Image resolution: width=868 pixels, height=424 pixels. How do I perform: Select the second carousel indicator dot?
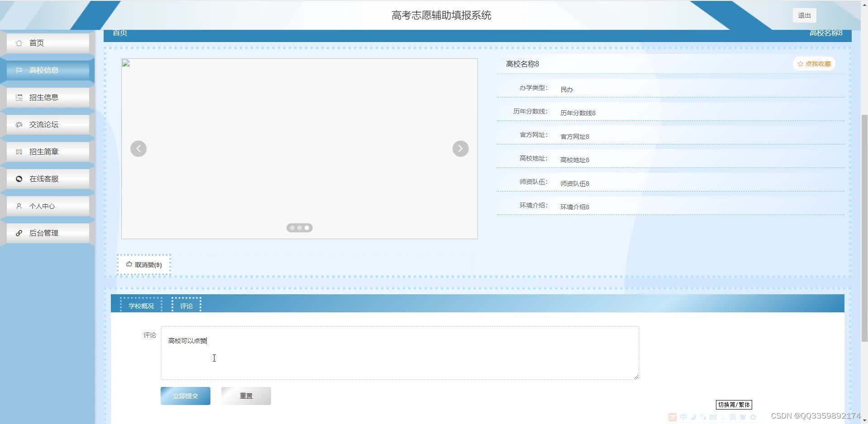300,228
